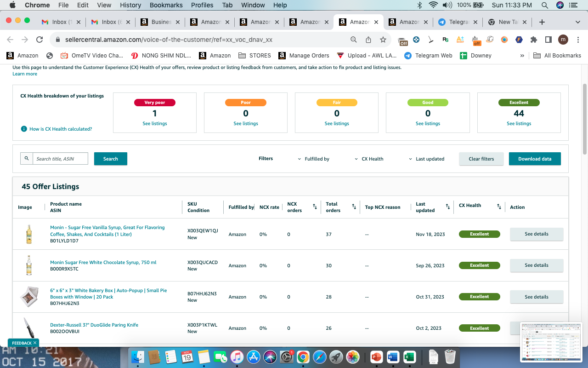Expand the CX Health filter dropdown

[x=369, y=159]
